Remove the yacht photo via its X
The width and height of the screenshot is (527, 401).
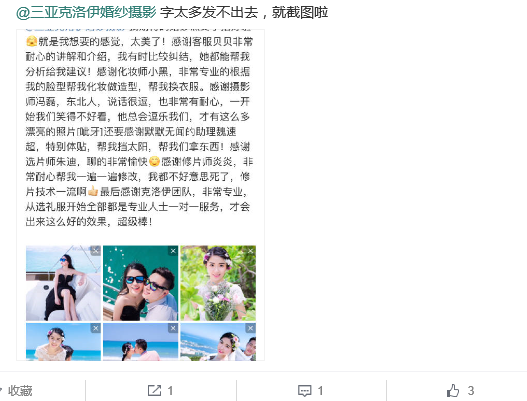pyautogui.click(x=96, y=251)
